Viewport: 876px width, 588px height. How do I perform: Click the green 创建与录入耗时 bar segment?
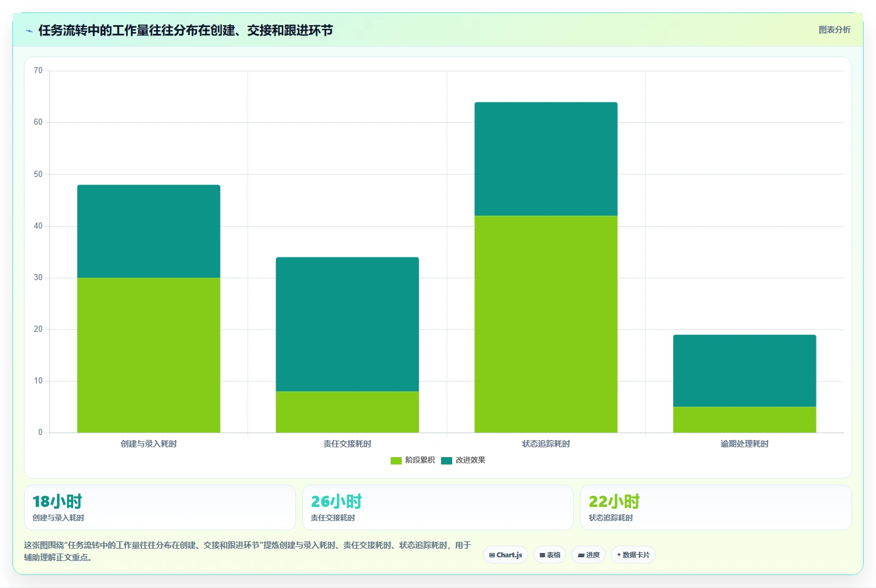click(149, 355)
